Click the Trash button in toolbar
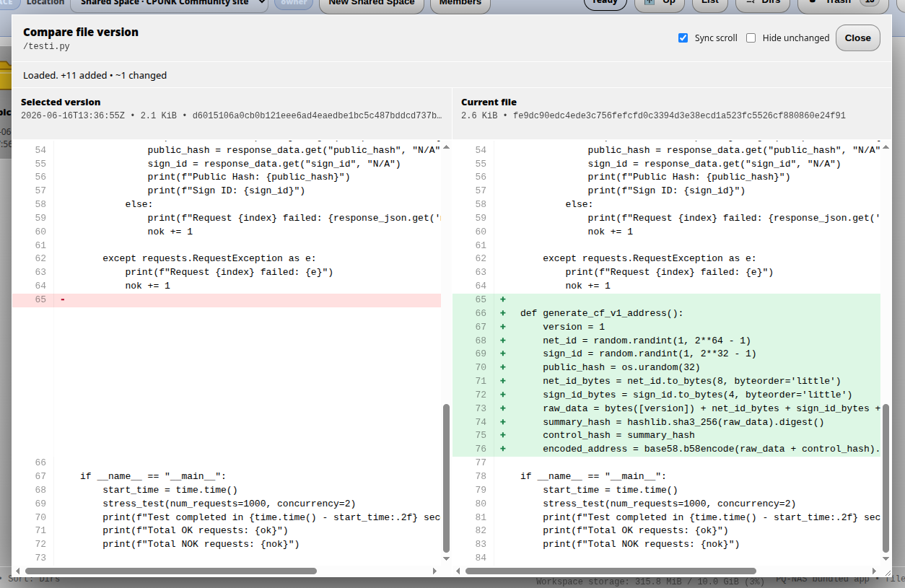 [844, 3]
